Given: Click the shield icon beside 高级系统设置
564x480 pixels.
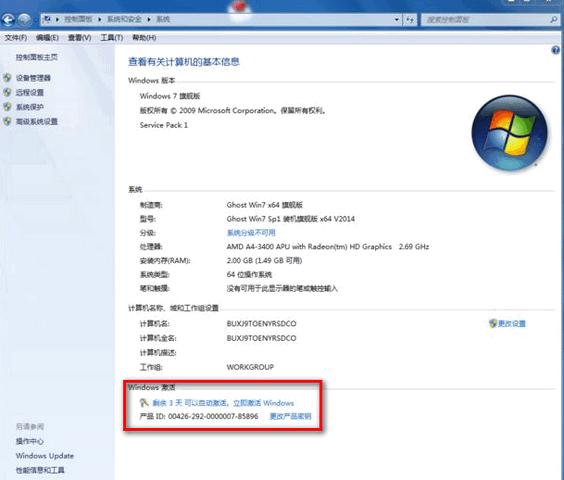Looking at the screenshot, I should (x=7, y=121).
